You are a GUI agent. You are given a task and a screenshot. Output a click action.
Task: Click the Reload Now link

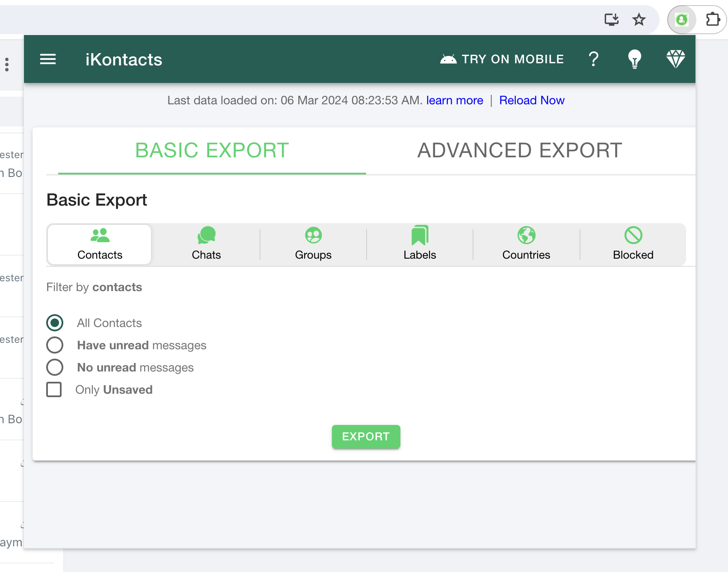click(532, 100)
